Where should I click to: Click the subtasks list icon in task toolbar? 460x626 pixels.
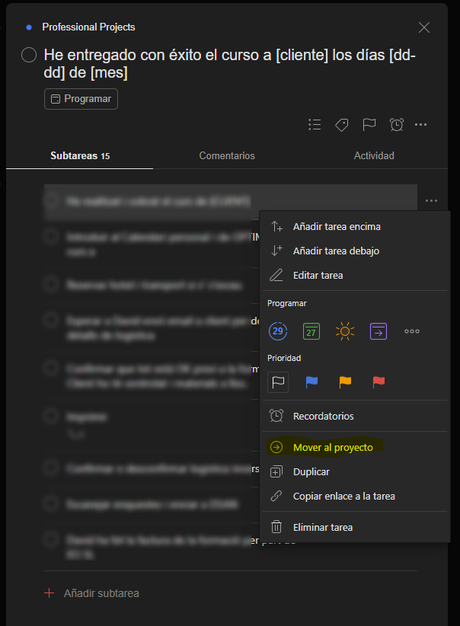315,125
